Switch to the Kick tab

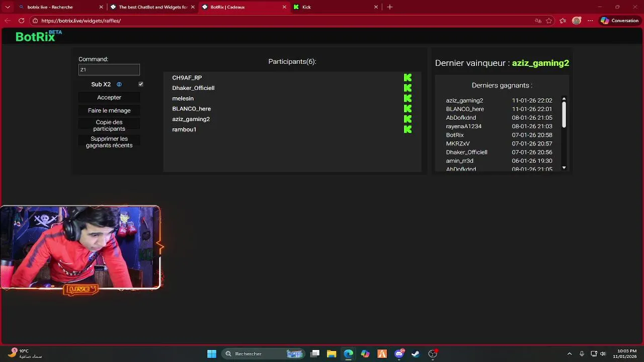tap(335, 7)
